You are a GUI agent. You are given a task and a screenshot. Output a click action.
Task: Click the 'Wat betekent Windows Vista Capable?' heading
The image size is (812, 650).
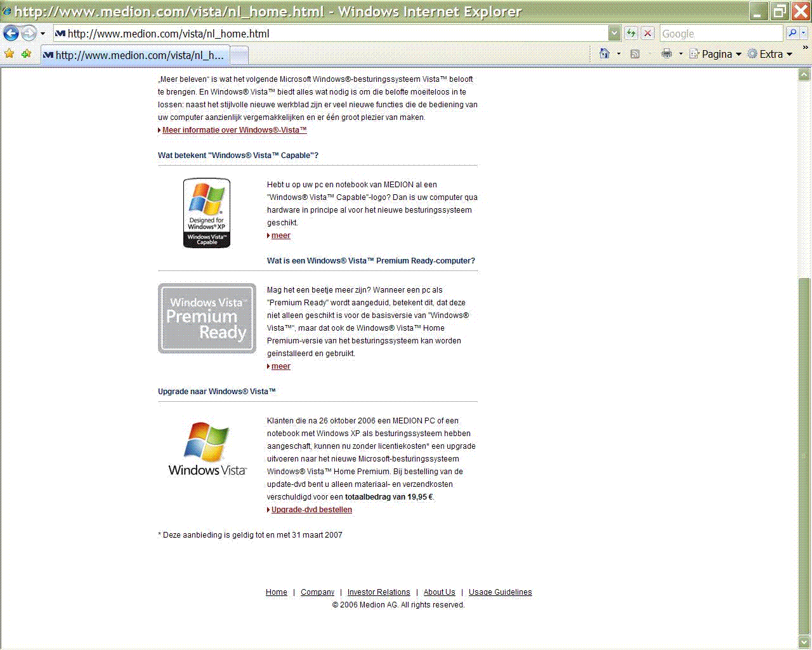tap(238, 156)
